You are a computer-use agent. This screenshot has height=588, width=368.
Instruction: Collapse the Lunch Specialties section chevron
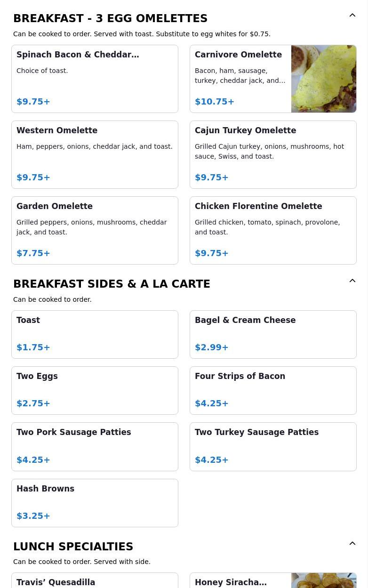pos(352,544)
